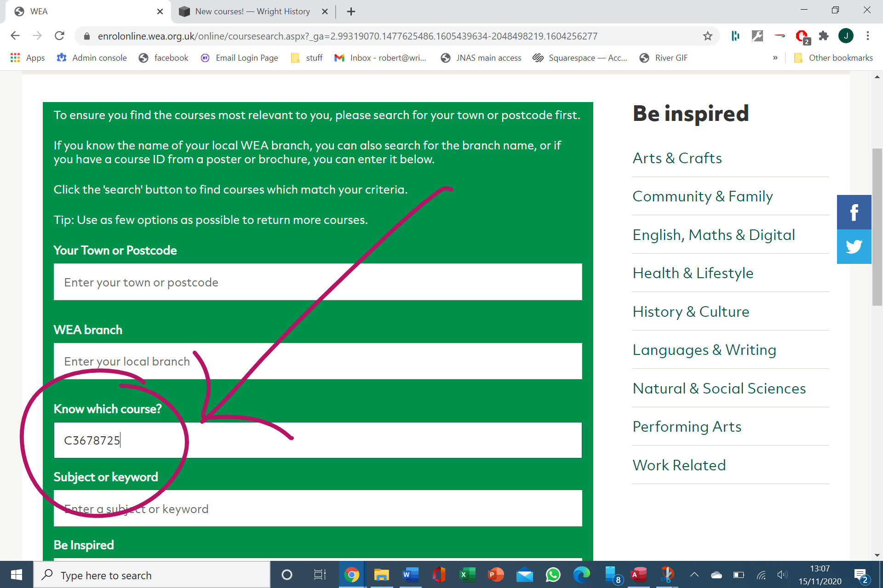883x588 pixels.
Task: Open the Work Related category
Action: (679, 465)
